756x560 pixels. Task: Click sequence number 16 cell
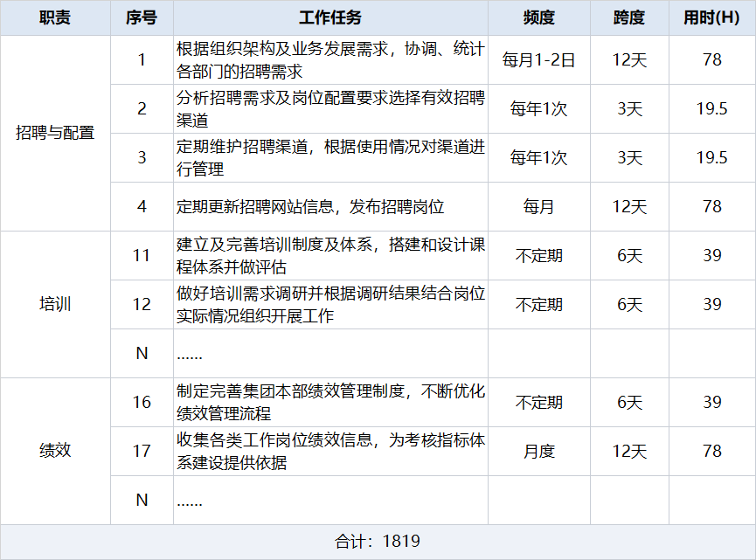point(142,403)
